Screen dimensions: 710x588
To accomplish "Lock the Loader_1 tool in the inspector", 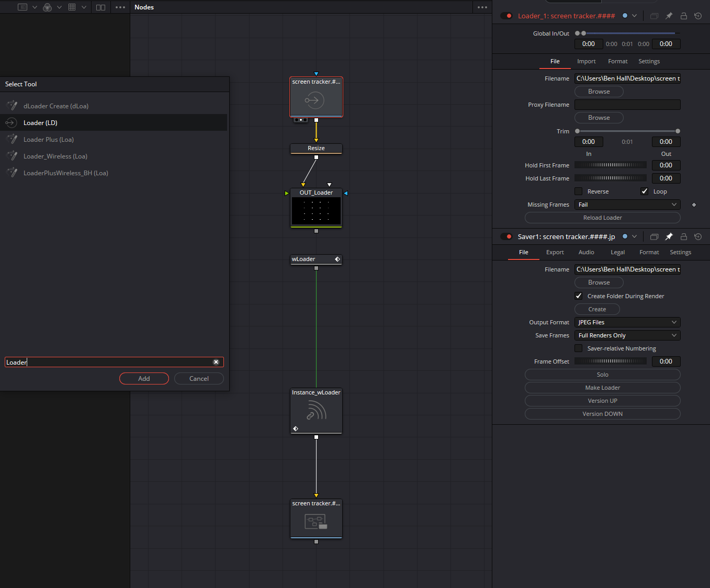I will click(683, 16).
